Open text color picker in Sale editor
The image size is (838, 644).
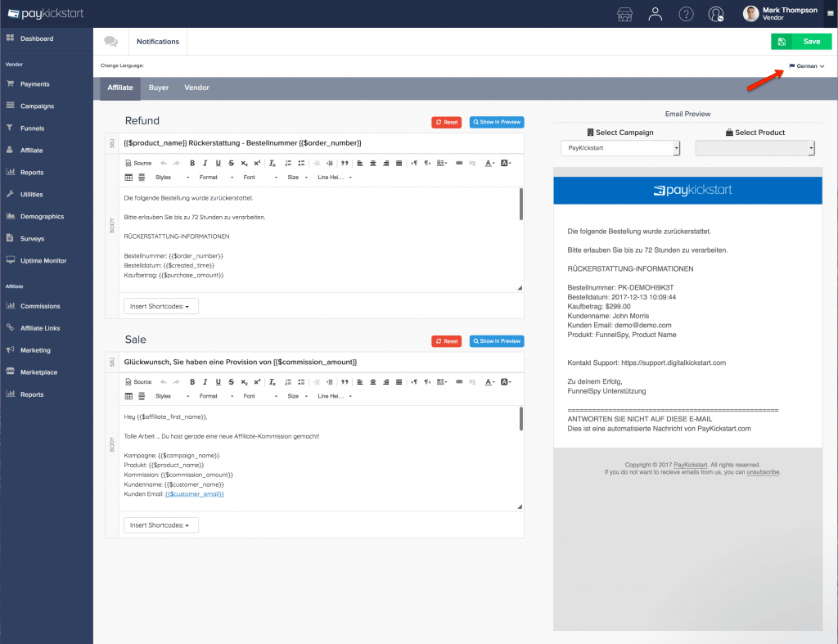click(489, 382)
